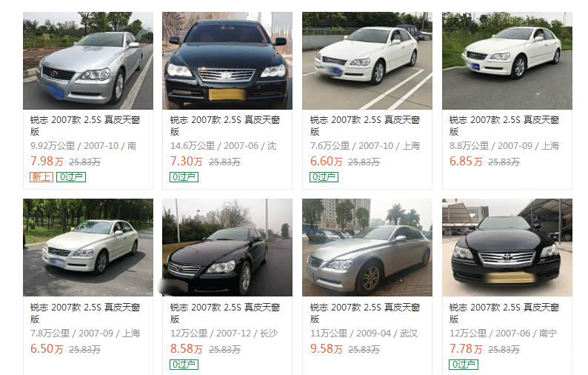Click the 新上 tag on first listing
588x375 pixels.
click(41, 177)
